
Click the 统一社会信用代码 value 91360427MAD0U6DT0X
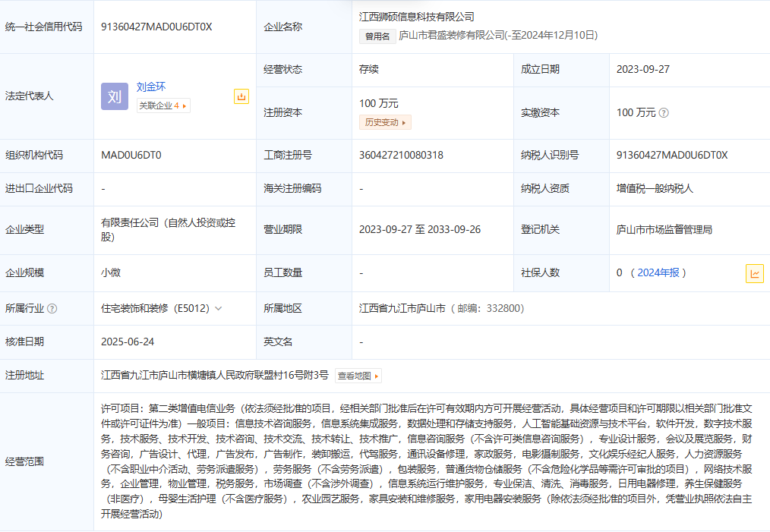click(156, 27)
